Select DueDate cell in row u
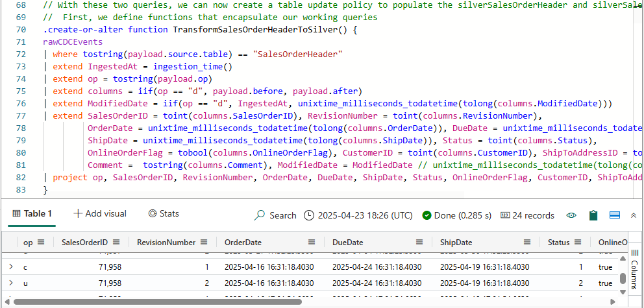 pos(377,283)
